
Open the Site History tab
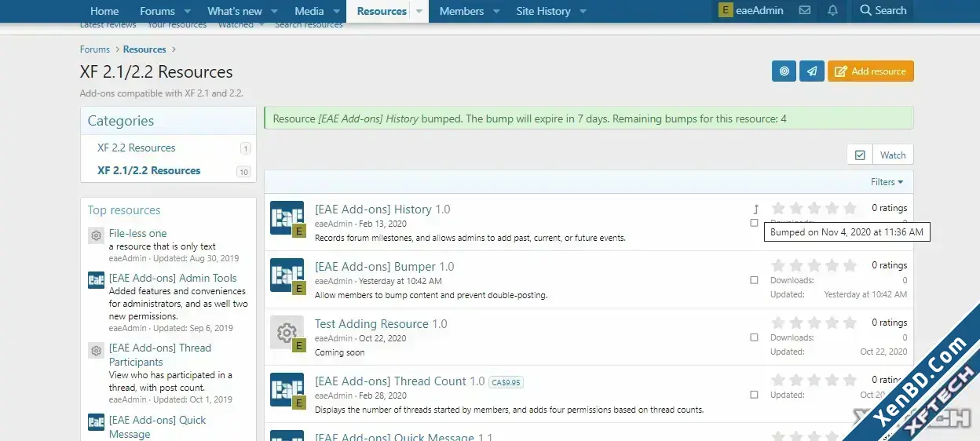click(543, 11)
